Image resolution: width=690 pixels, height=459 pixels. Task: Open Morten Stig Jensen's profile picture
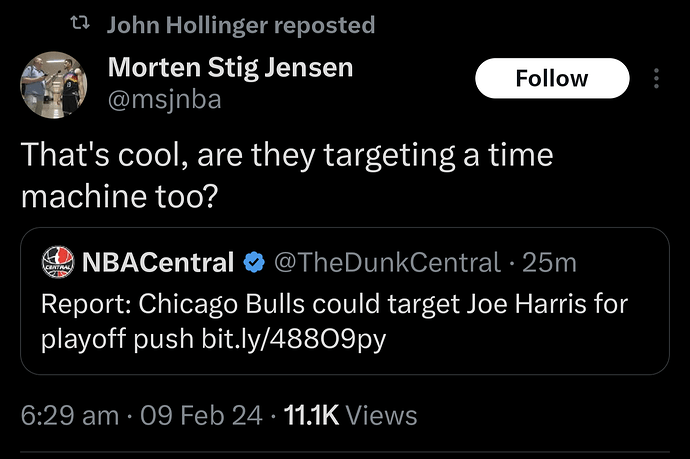pyautogui.click(x=54, y=85)
